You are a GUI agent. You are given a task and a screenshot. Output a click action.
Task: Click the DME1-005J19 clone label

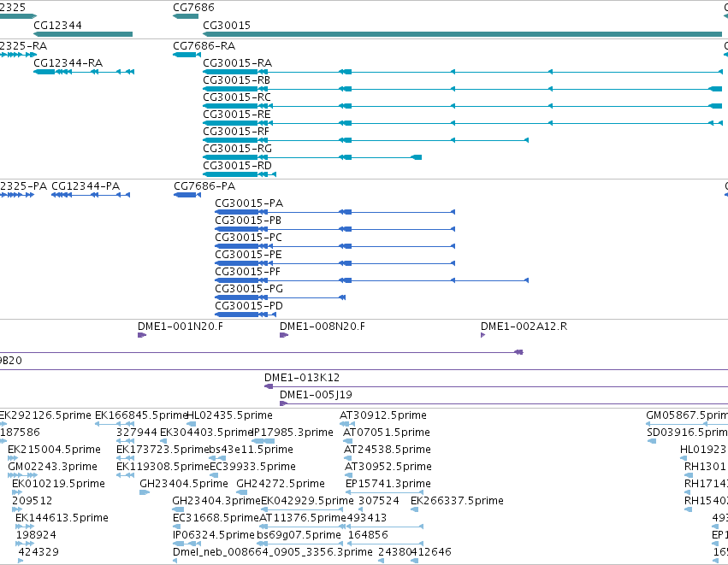coord(316,395)
